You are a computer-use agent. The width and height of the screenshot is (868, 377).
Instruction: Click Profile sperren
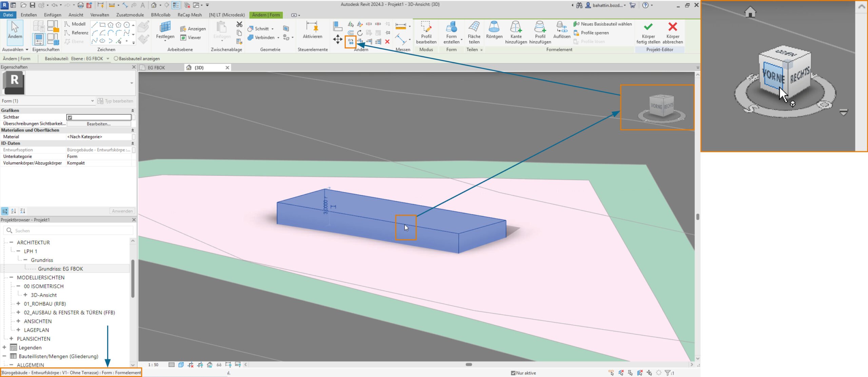pos(591,33)
